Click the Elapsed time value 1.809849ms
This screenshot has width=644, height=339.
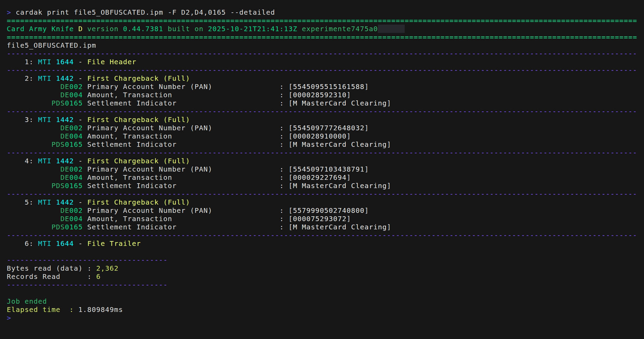pos(100,309)
